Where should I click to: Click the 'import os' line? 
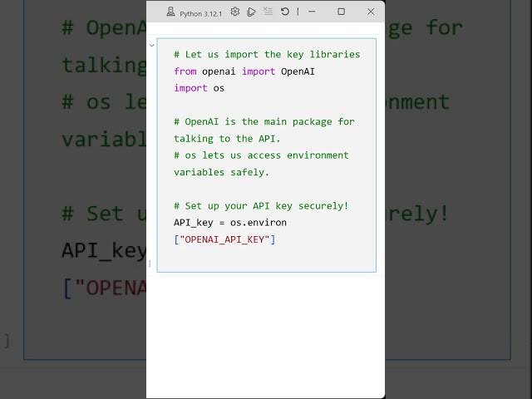point(199,88)
